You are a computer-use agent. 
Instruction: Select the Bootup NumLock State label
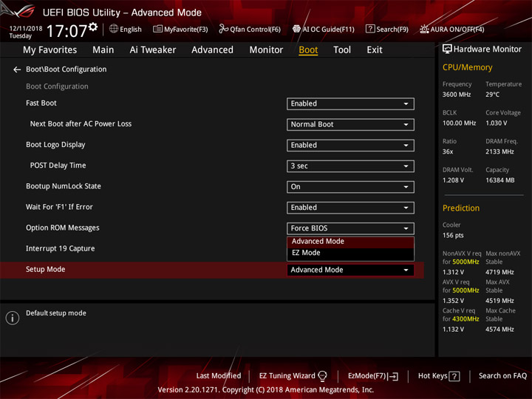coord(64,186)
